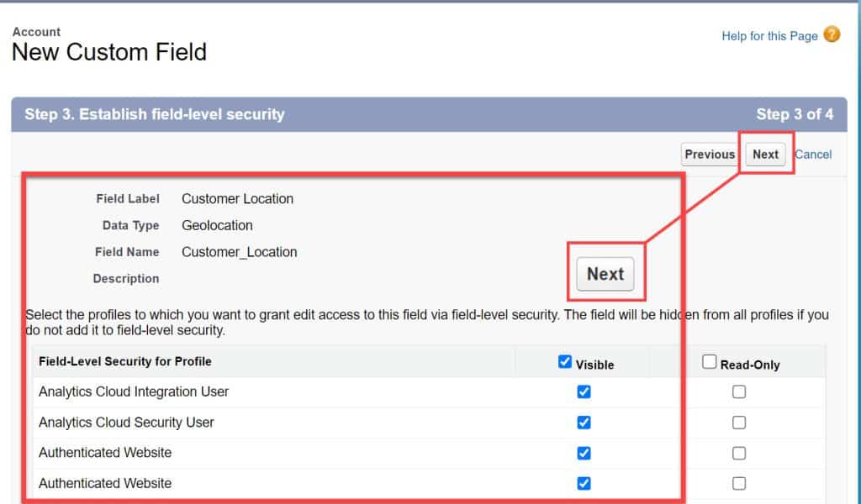Click the highlighted Next button inside the form

tap(605, 274)
